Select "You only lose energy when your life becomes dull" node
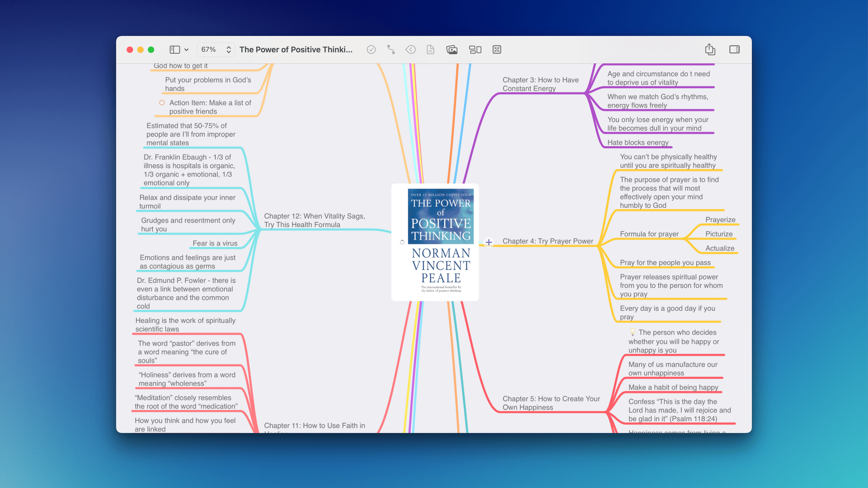 click(658, 124)
